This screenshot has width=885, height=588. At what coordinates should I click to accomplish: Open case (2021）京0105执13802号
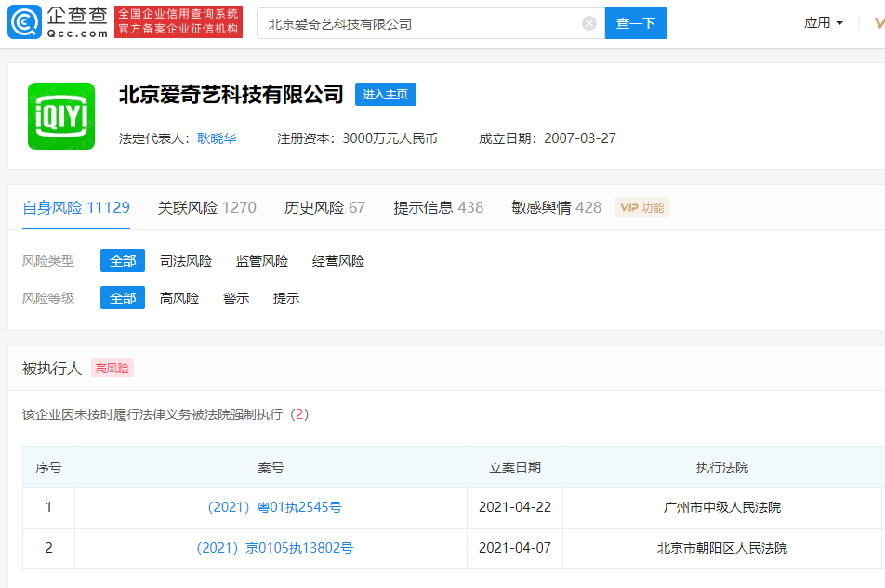point(274,548)
